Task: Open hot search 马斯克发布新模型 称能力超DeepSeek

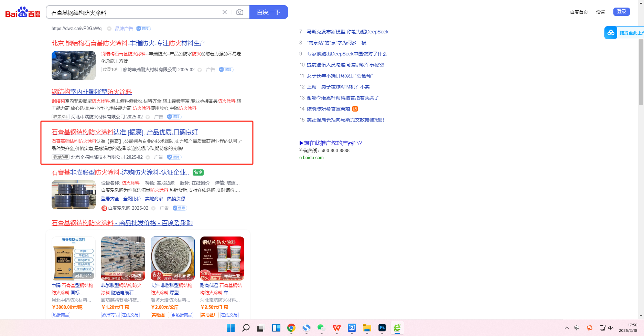Action: (x=347, y=32)
